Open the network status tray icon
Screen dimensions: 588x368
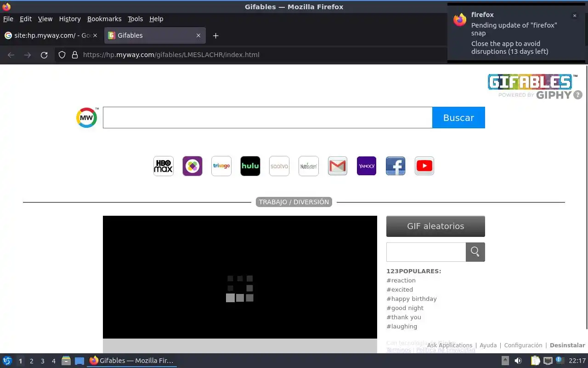point(548,361)
